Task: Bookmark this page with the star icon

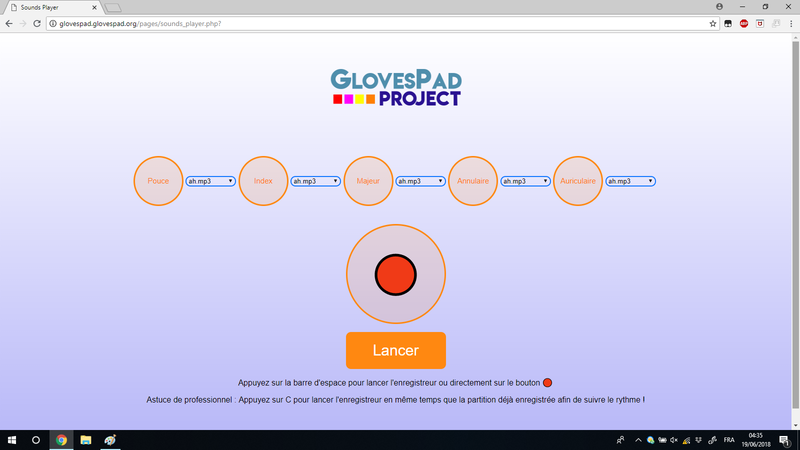Action: pos(713,23)
